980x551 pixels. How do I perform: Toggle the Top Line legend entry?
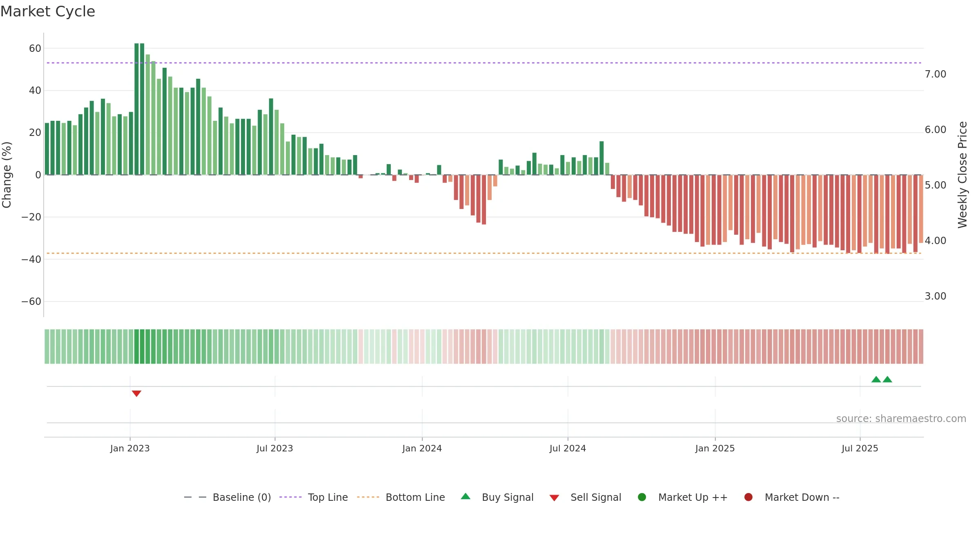(x=314, y=497)
